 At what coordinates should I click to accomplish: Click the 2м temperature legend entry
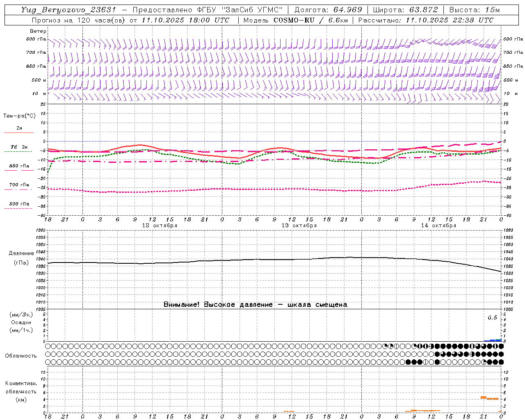19,130
